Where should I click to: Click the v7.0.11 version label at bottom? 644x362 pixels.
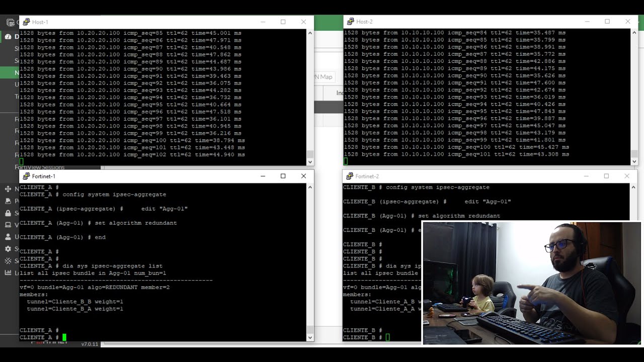click(x=89, y=344)
